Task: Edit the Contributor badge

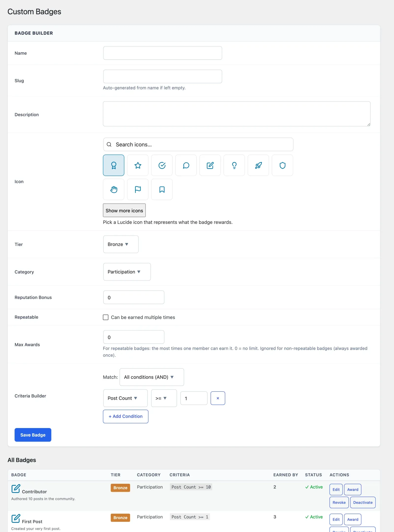Action: (x=336, y=490)
